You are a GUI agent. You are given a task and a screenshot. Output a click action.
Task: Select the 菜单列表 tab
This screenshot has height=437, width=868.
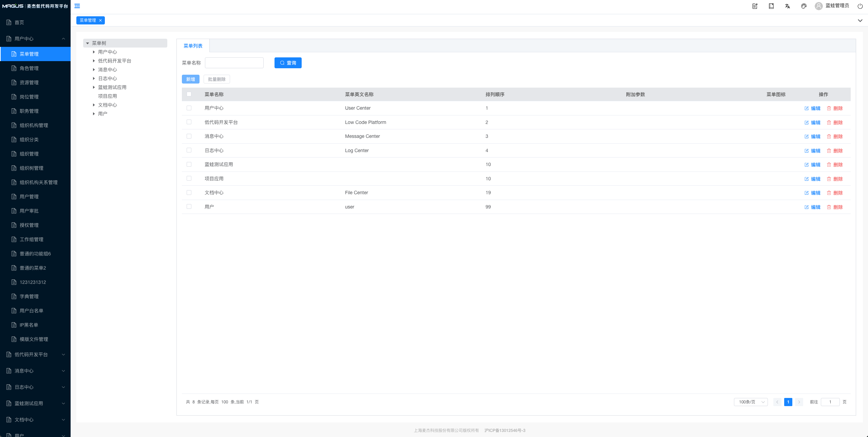(x=193, y=46)
